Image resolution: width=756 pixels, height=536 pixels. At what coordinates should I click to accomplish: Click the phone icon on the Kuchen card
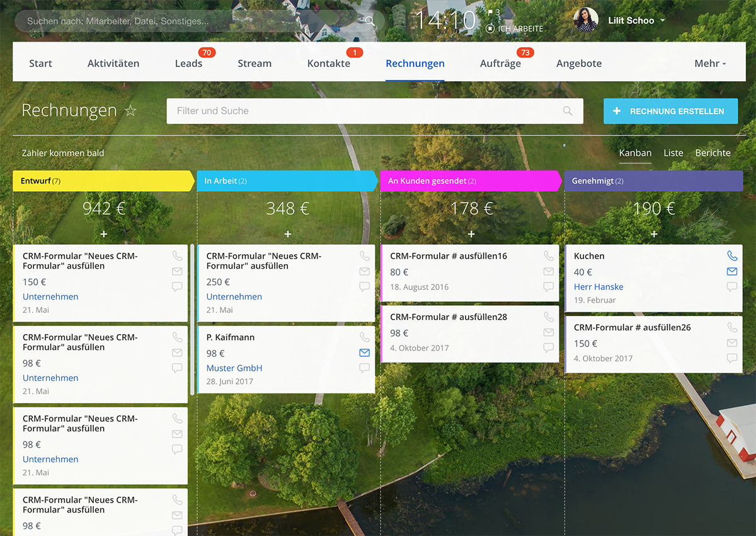(x=732, y=256)
